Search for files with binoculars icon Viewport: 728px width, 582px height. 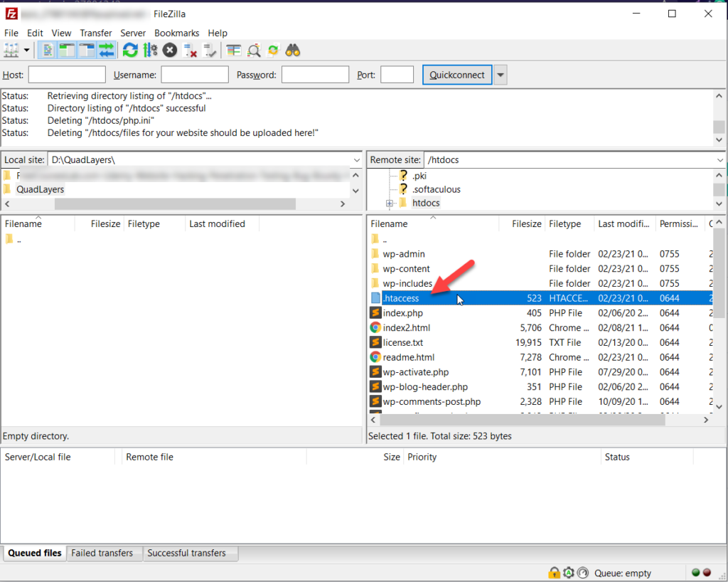tap(293, 51)
